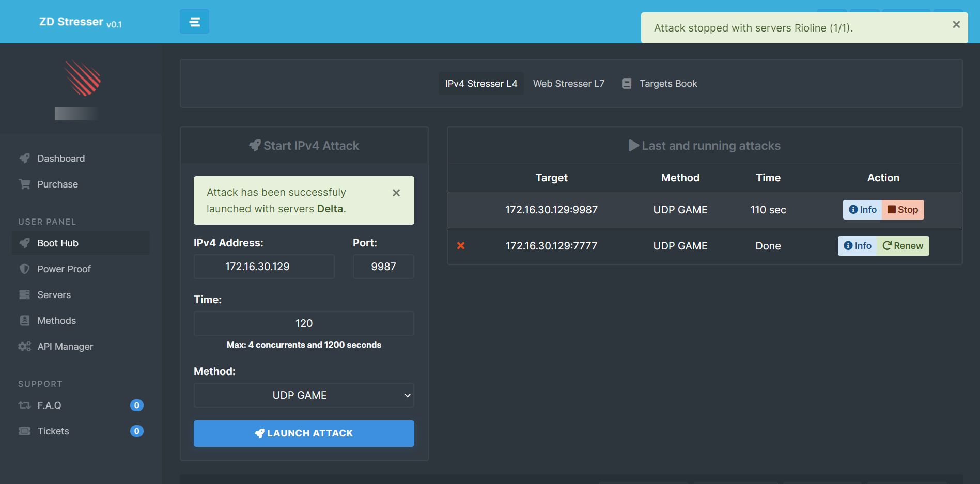Open the F.A.Q support page
Screen dimensions: 980x484
pos(49,405)
